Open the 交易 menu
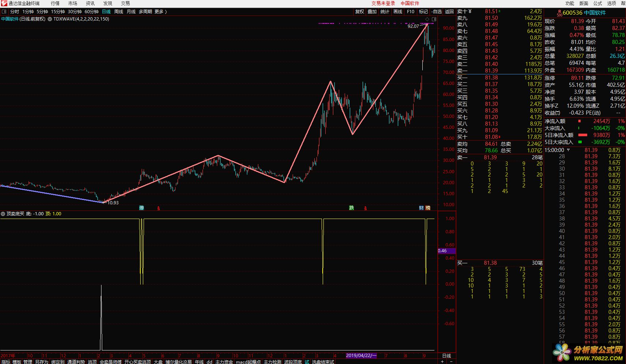626x364 pixels. click(x=125, y=3)
